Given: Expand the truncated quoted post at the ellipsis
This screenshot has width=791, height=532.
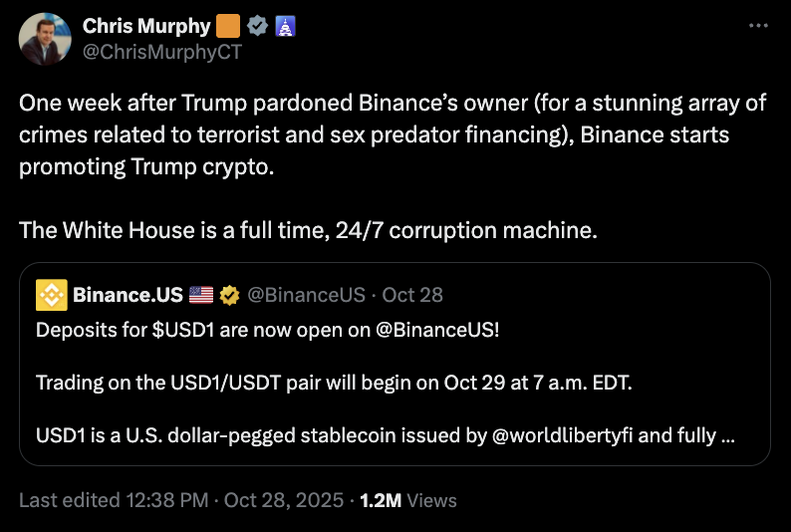Looking at the screenshot, I should click(x=726, y=436).
